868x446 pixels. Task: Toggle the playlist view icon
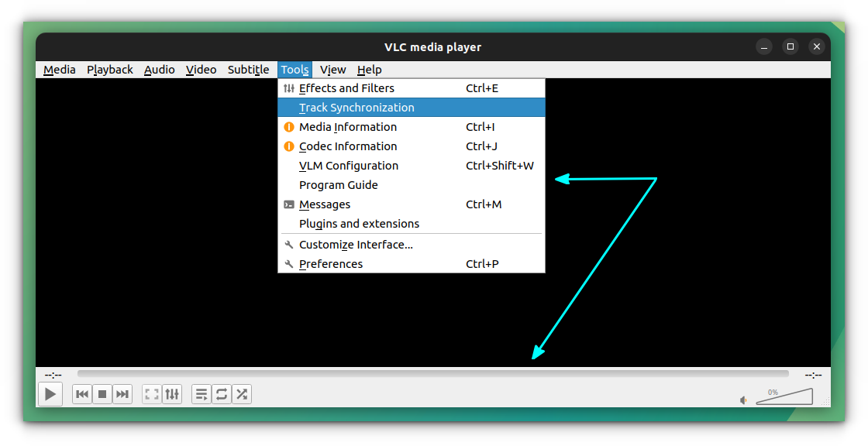click(x=201, y=394)
